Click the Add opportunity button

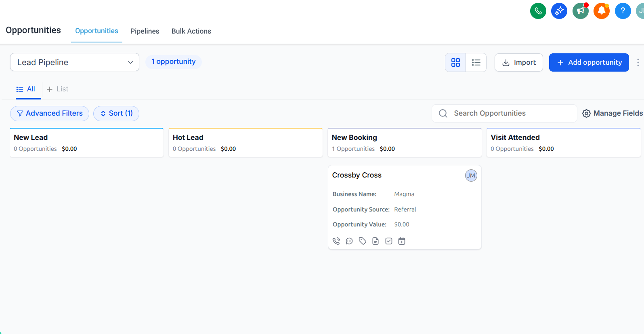click(x=589, y=62)
